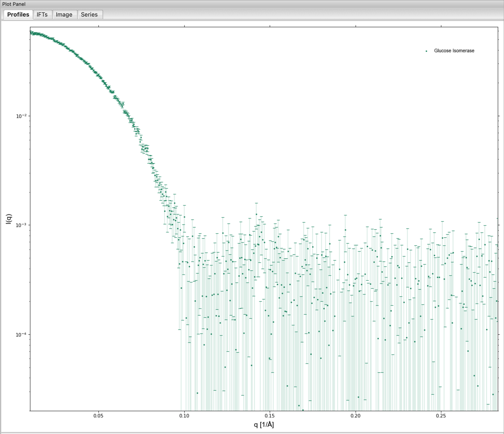The height and width of the screenshot is (434, 504).
Task: Switch to the Profiles tab
Action: (x=18, y=15)
